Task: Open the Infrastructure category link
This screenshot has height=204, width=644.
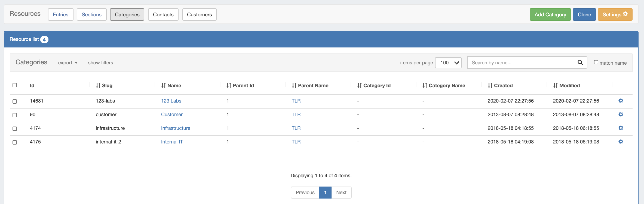Action: (176, 128)
